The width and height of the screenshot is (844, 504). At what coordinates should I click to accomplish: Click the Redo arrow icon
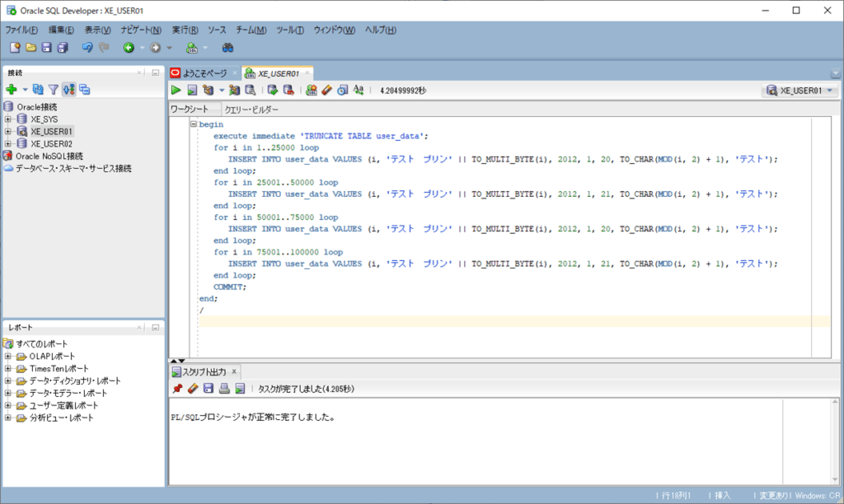pos(104,48)
